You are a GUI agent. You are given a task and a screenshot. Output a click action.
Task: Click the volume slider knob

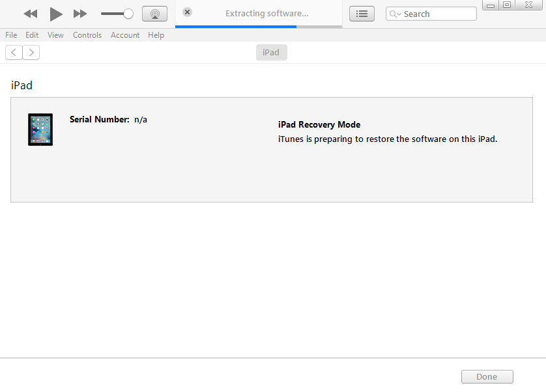(128, 14)
